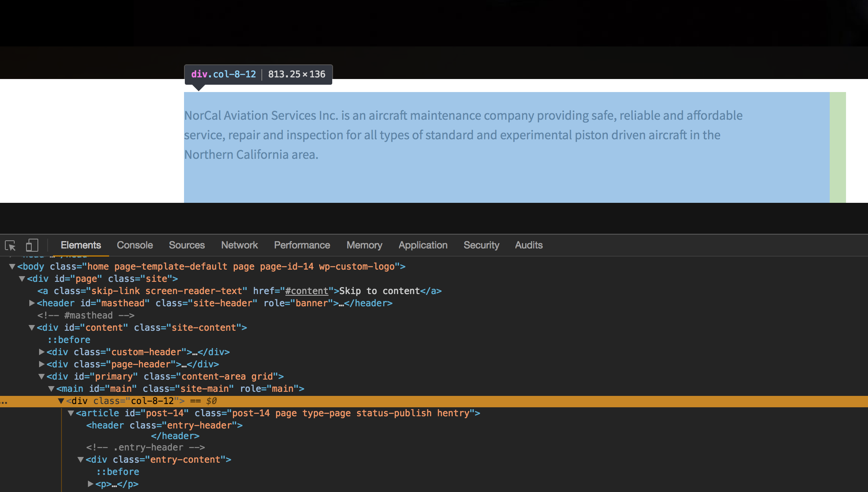Open the Sources tab

(x=186, y=245)
